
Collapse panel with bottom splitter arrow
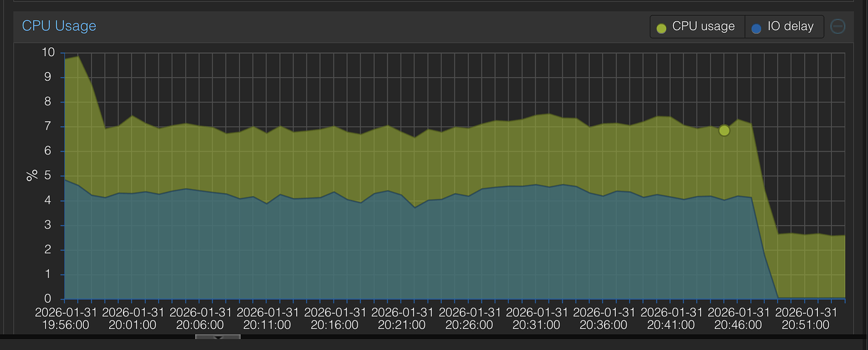(218, 337)
